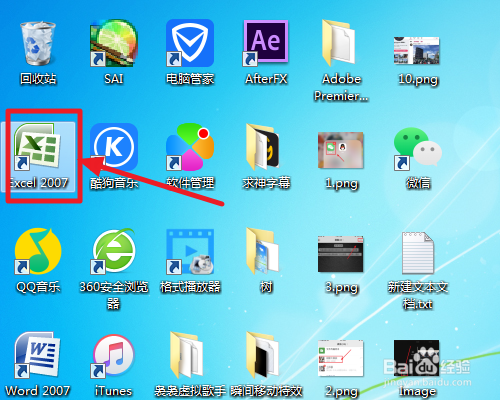Launch the AfterFX shortcut icon
This screenshot has width=500, height=400.
[x=266, y=43]
